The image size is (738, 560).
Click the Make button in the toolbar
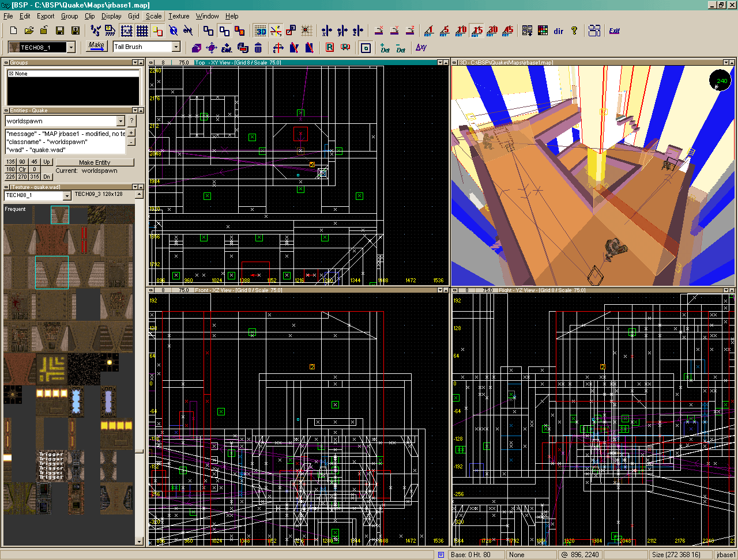[x=96, y=46]
